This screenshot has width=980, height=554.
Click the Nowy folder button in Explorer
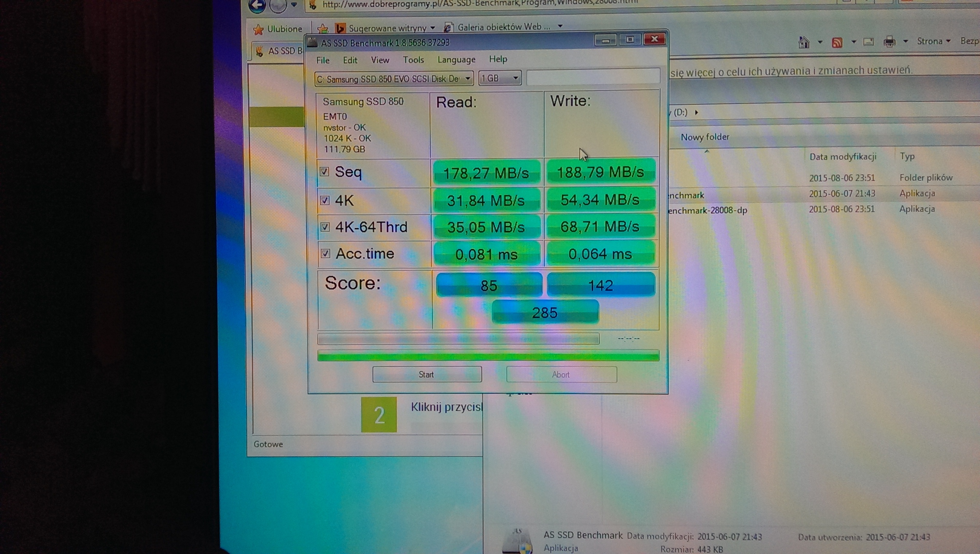(x=705, y=137)
